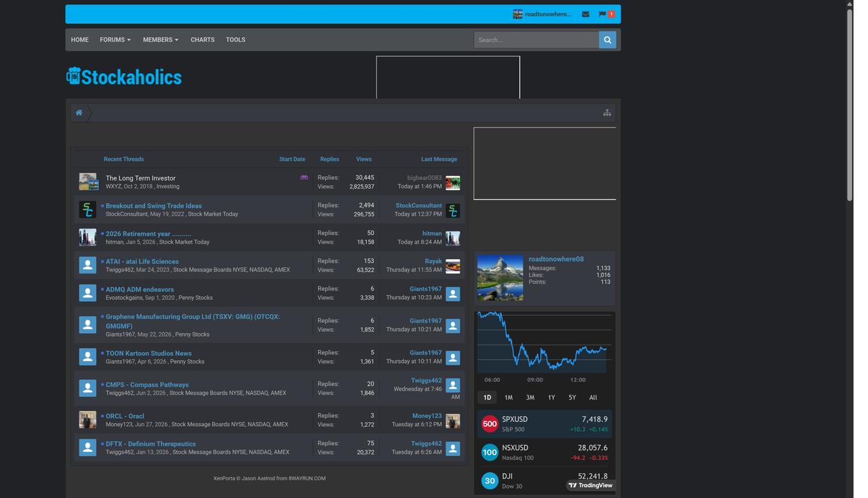Open ORCL - Oracl thread
The width and height of the screenshot is (868, 498).
pos(125,417)
